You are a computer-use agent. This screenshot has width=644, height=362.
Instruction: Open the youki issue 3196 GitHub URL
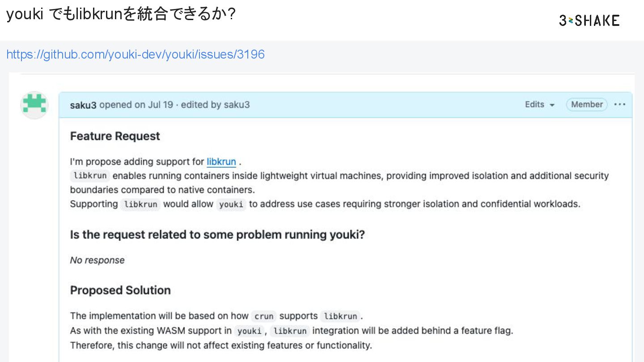135,55
